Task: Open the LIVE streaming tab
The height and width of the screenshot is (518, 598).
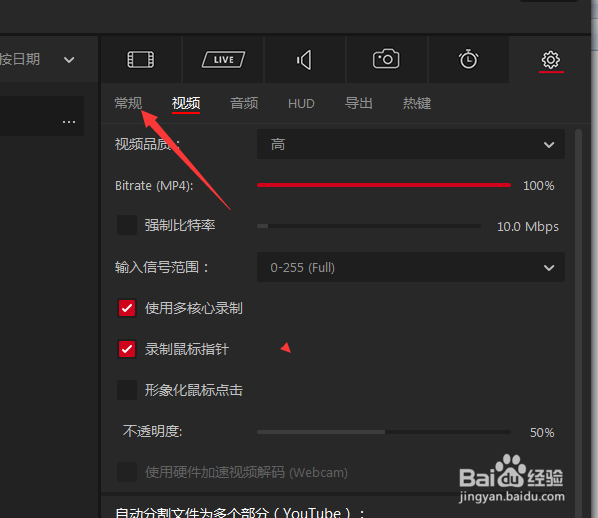Action: [223, 60]
